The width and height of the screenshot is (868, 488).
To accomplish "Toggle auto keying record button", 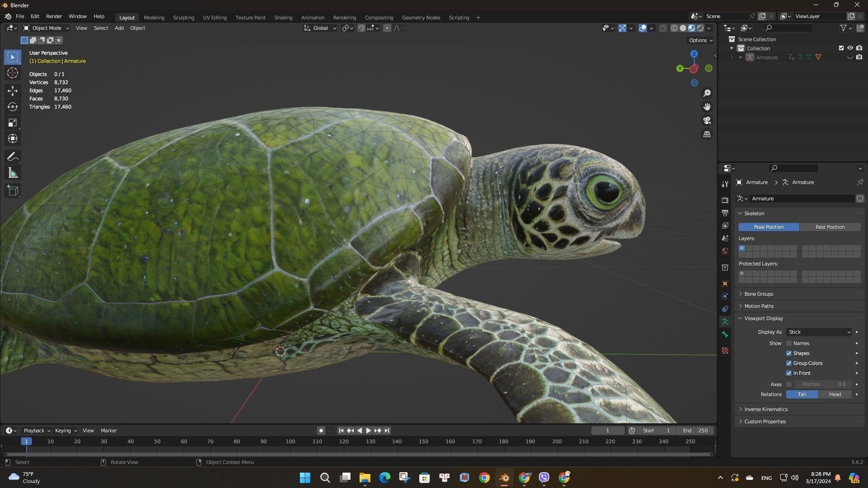I will point(321,431).
